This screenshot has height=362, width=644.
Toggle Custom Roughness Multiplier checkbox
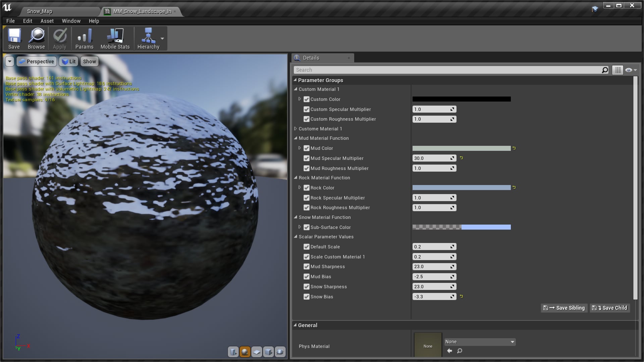tap(306, 119)
